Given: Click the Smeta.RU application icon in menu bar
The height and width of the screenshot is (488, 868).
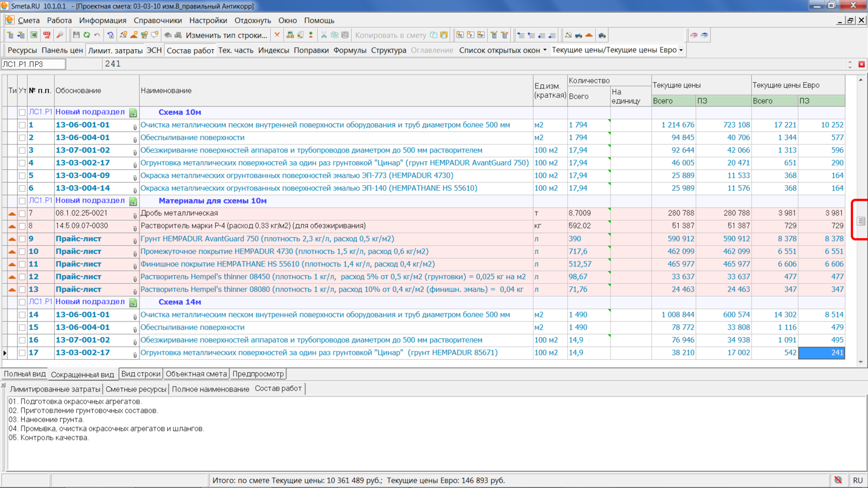Looking at the screenshot, I should tap(10, 20).
